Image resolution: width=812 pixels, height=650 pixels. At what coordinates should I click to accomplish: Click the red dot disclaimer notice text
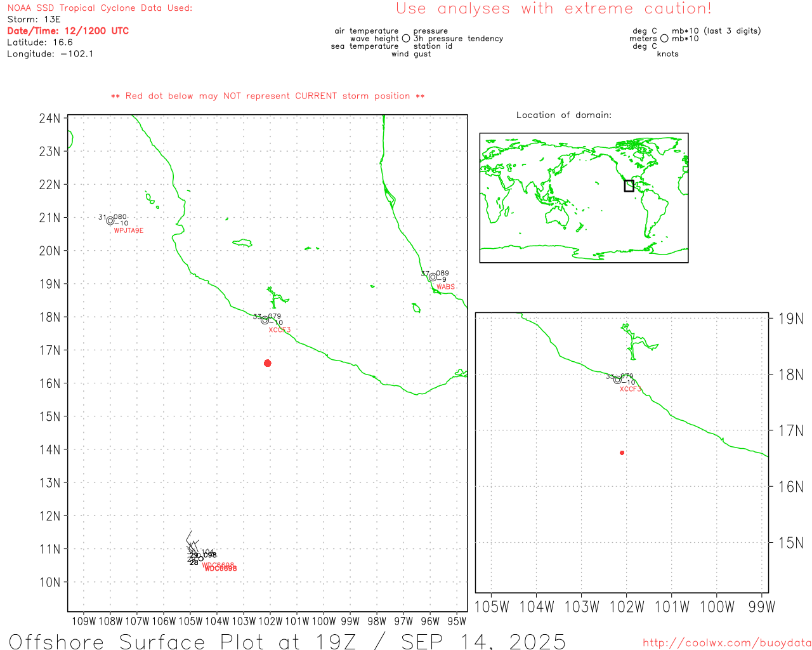(x=268, y=96)
